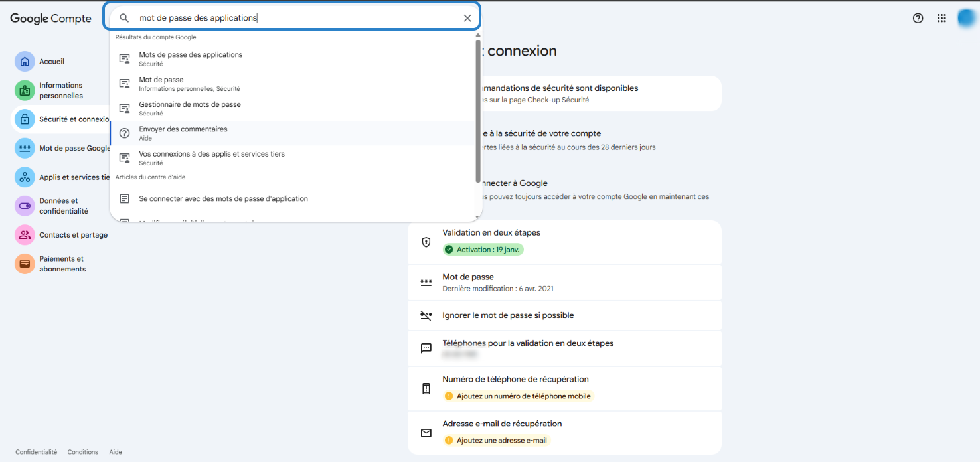The height and width of the screenshot is (462, 980).
Task: Click the Activation : 19 janv. green badge
Action: (x=483, y=250)
